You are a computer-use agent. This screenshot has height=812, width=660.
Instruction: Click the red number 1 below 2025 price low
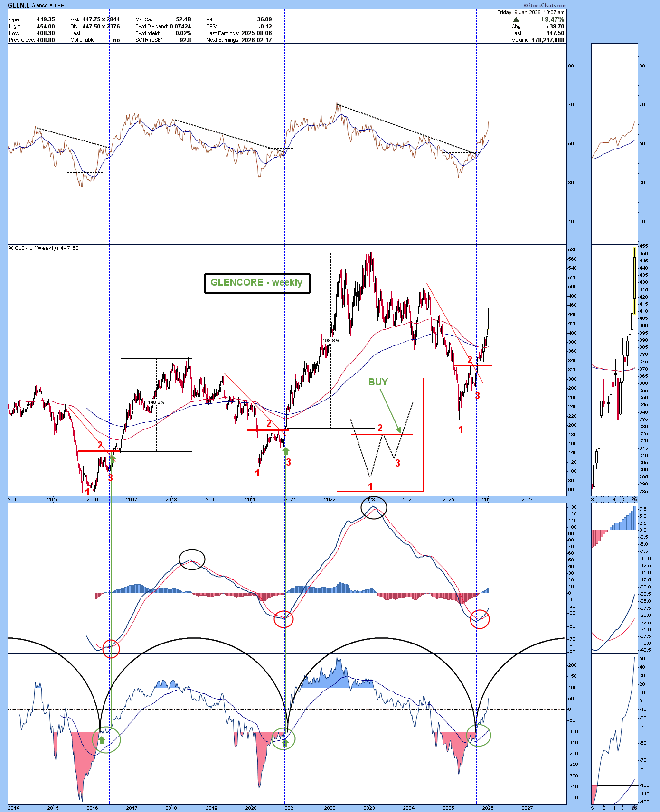pyautogui.click(x=460, y=429)
